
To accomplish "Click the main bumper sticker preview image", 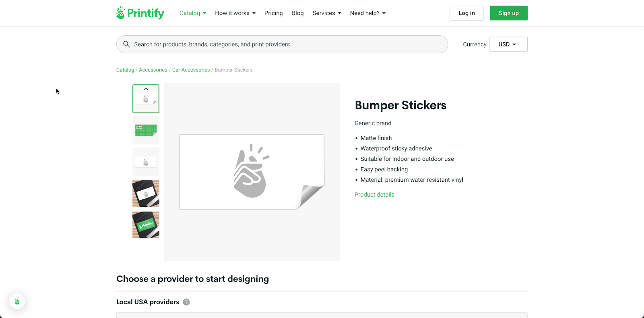I will point(252,172).
